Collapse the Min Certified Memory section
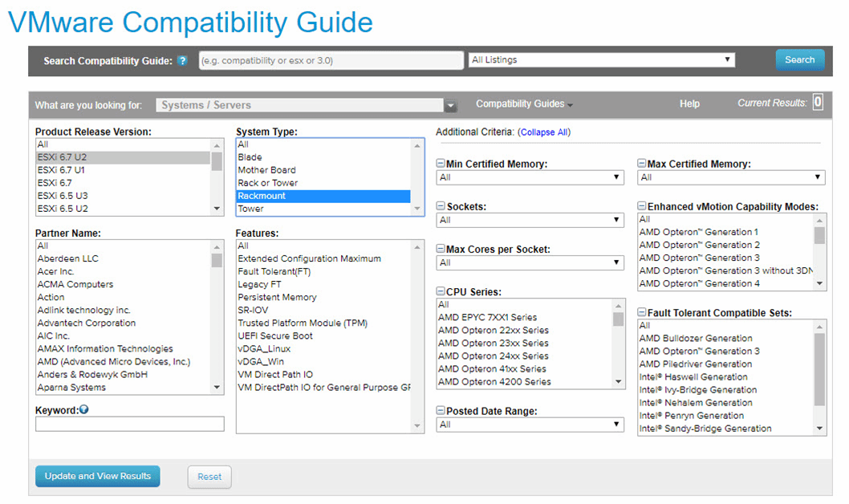This screenshot has width=849, height=504. pos(441,164)
